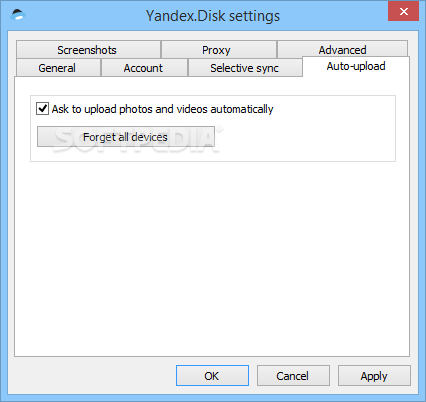This screenshot has width=426, height=402.
Task: Show the Account tab
Action: 144,68
